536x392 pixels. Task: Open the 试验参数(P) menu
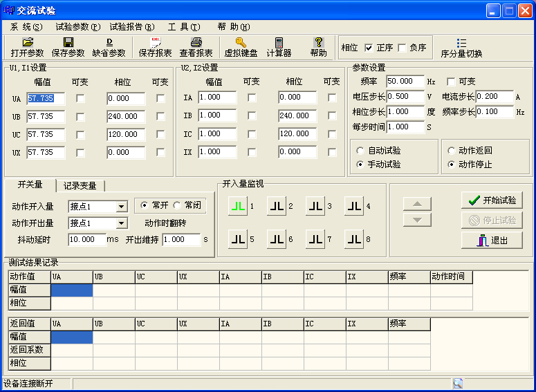click(x=78, y=27)
